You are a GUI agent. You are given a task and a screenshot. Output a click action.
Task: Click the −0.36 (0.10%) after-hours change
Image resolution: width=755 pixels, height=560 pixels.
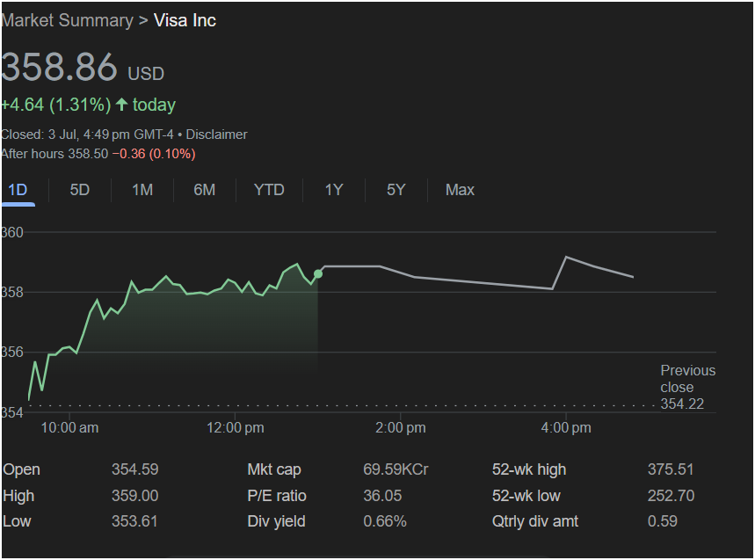154,154
